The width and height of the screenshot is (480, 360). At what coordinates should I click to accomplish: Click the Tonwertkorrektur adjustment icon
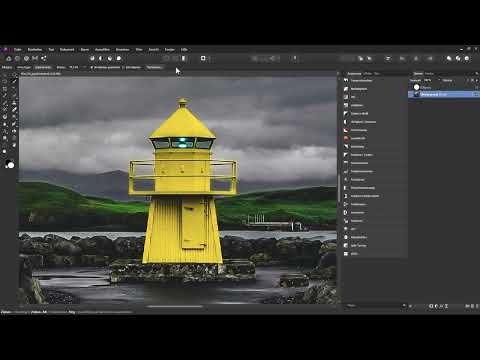pyautogui.click(x=346, y=81)
